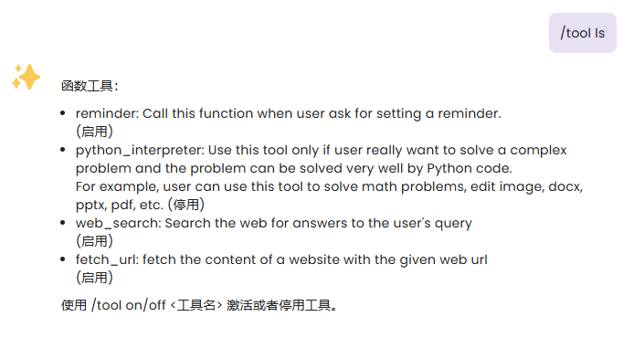Click the "/tool on/off" usage hint text
Screen dimensions: 644x359
[129, 305]
